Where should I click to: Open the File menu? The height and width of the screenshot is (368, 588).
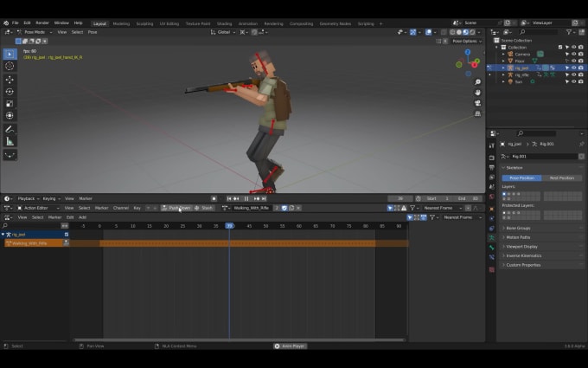tap(15, 23)
